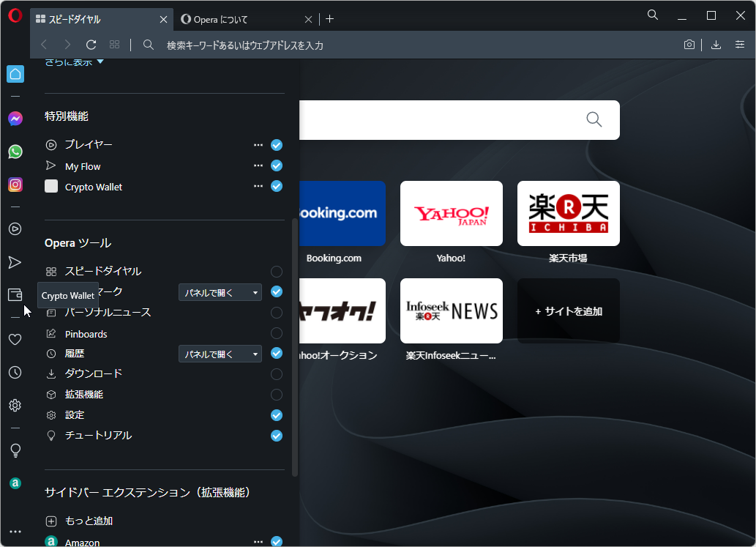Viewport: 756px width, 547px height.
Task: Collapse the さらに表示 section
Action: [x=72, y=62]
